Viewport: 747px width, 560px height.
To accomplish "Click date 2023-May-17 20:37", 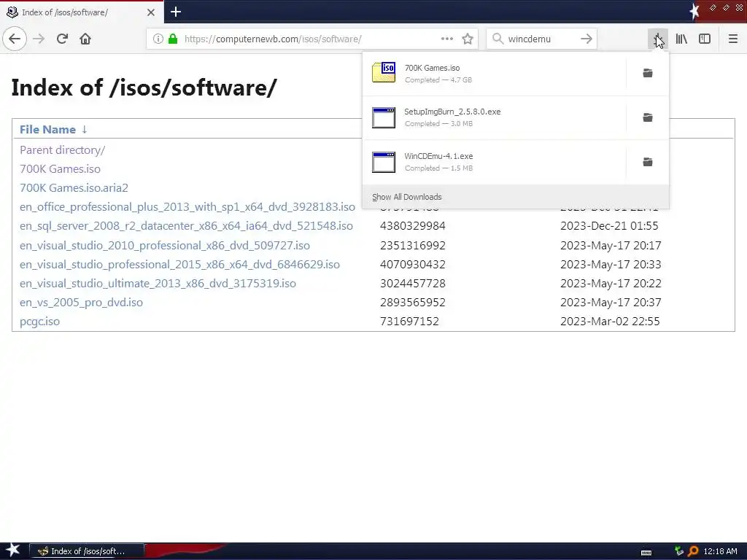I will click(611, 303).
